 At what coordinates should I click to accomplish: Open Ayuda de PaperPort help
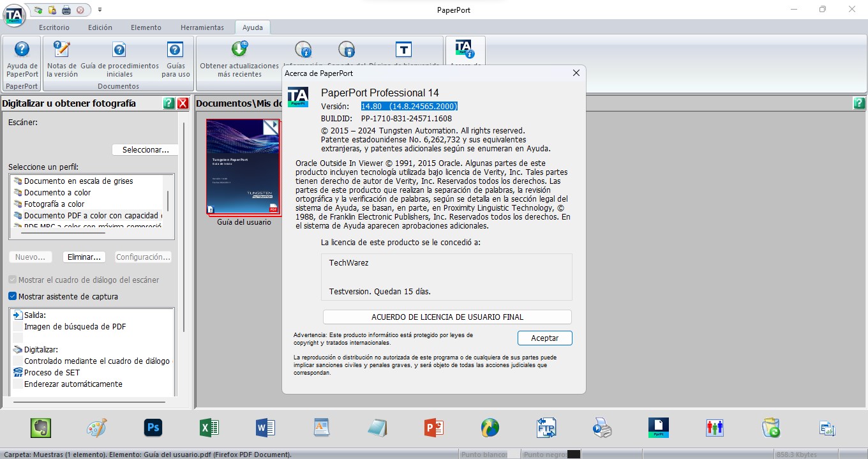pos(22,62)
